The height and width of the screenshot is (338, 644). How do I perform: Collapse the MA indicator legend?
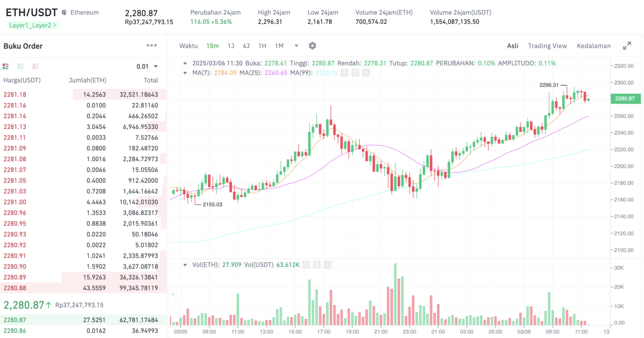click(x=185, y=73)
